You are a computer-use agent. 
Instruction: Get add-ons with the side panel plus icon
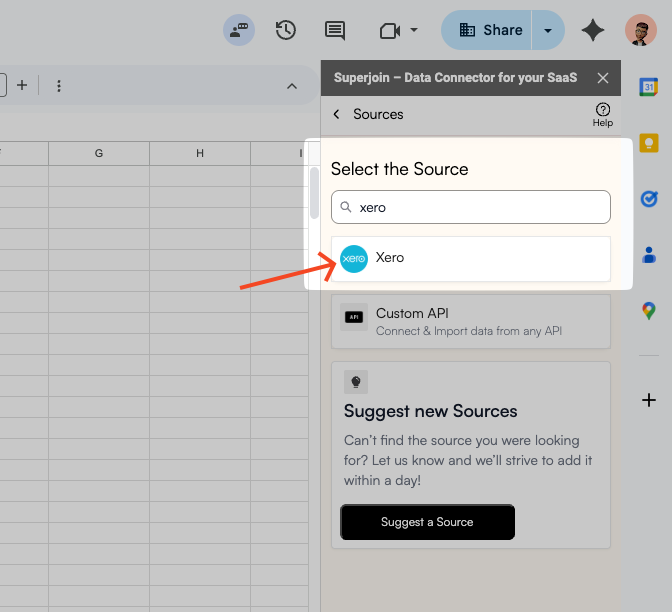(649, 400)
